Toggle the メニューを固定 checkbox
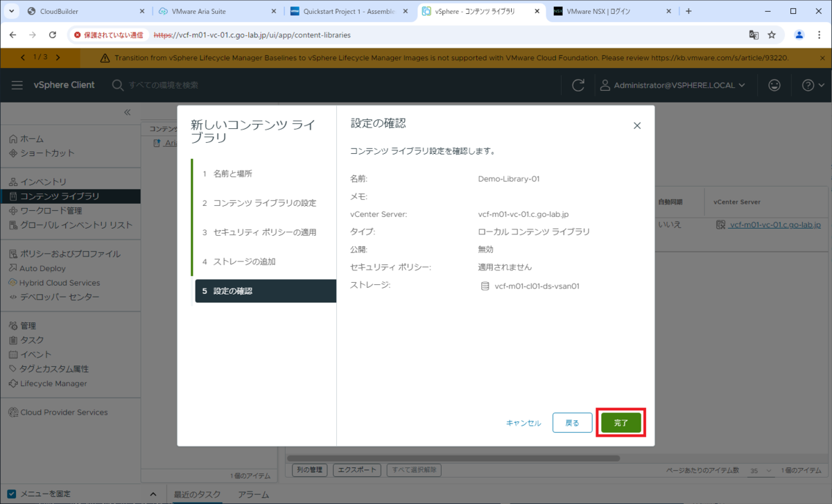This screenshot has width=832, height=504. 11,494
